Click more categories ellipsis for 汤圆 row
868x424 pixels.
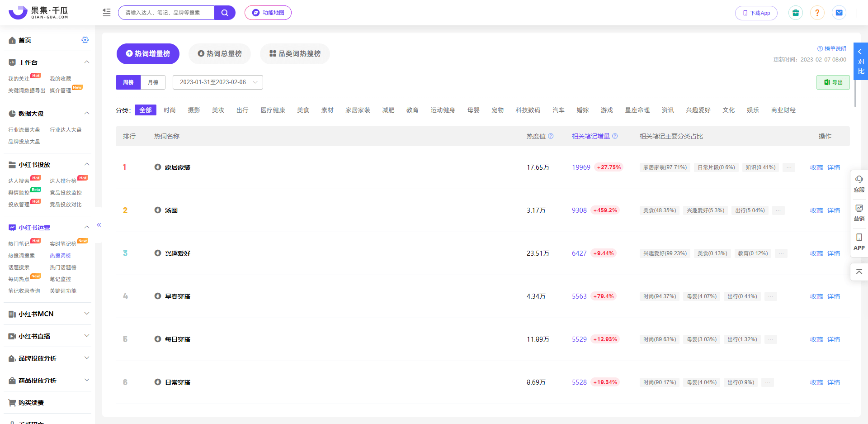[778, 210]
